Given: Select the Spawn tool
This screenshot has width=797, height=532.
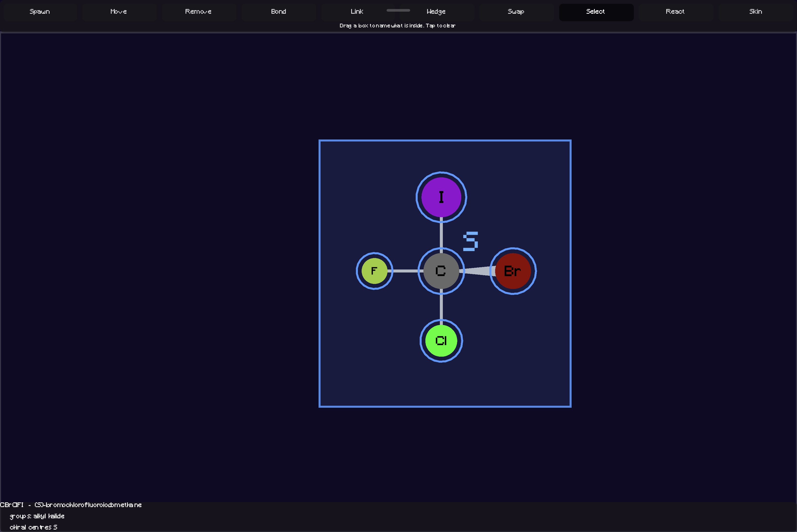Looking at the screenshot, I should pyautogui.click(x=40, y=12).
